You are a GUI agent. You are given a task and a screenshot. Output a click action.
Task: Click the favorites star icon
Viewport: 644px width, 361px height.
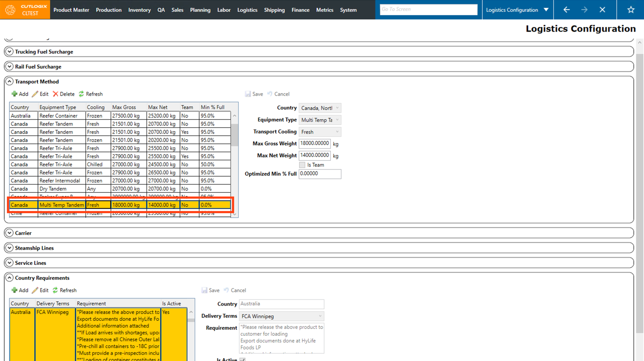[630, 10]
